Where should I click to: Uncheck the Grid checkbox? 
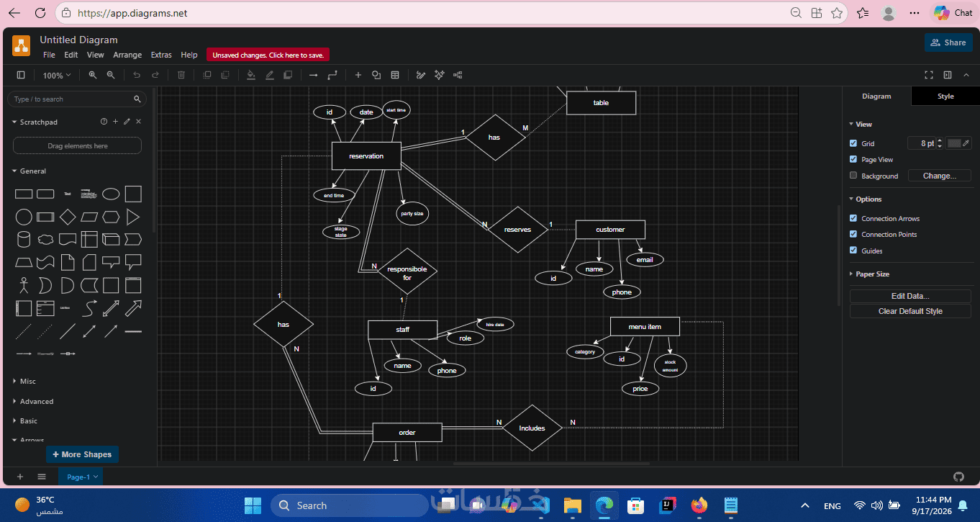(x=853, y=143)
